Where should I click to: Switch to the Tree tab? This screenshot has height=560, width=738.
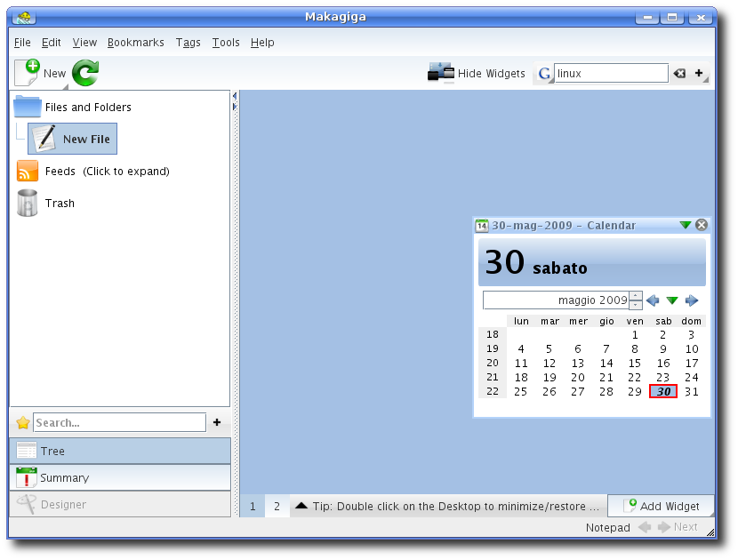coord(120,451)
